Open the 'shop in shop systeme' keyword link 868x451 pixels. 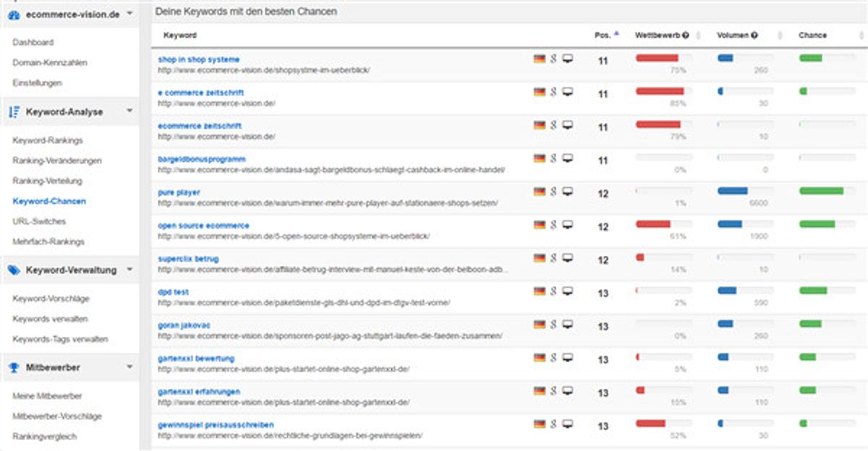pos(199,59)
